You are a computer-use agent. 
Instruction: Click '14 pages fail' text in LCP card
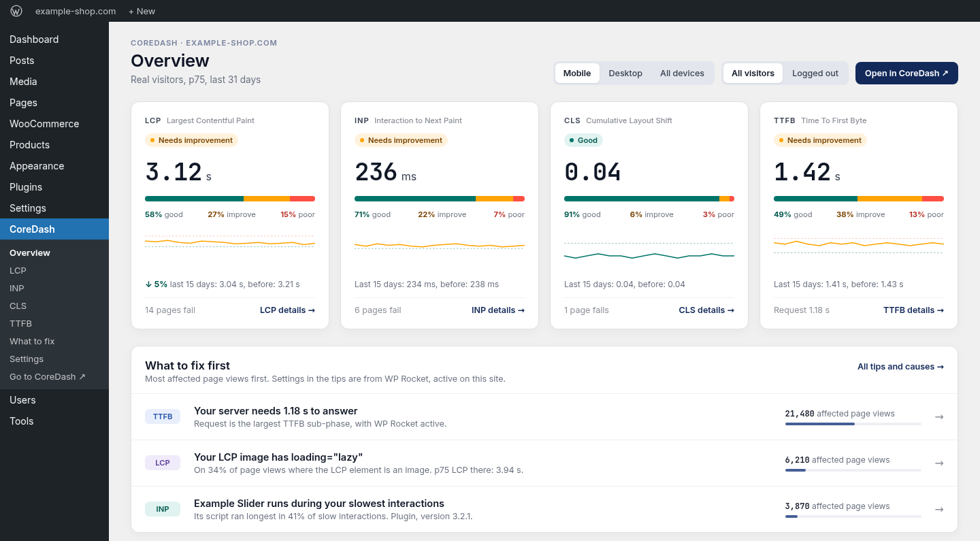tap(170, 310)
